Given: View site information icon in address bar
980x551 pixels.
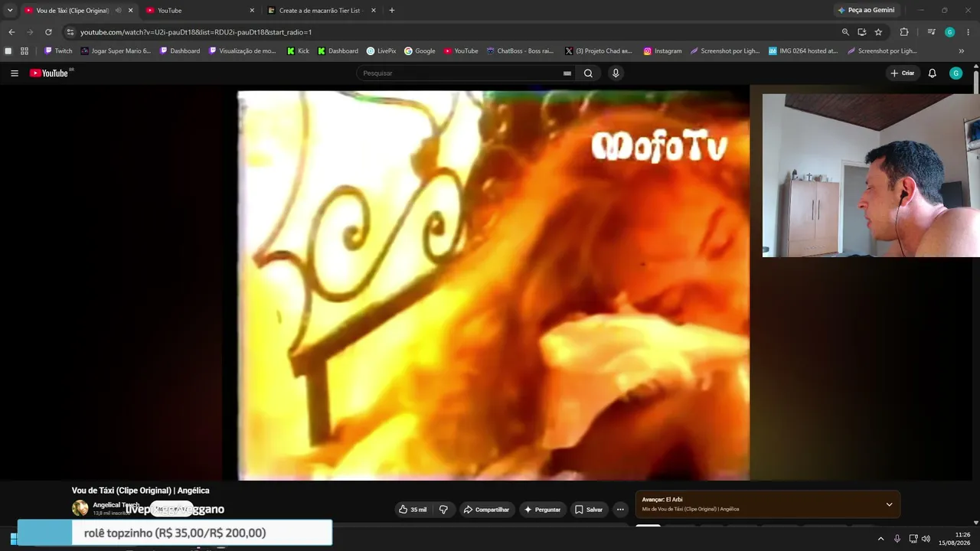Looking at the screenshot, I should point(70,32).
